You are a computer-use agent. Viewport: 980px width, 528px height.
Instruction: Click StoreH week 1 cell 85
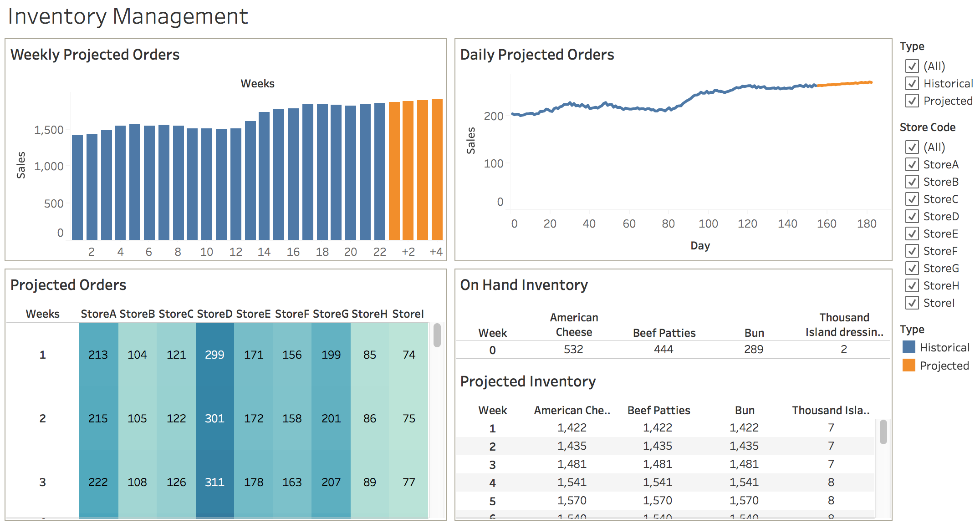(x=370, y=355)
